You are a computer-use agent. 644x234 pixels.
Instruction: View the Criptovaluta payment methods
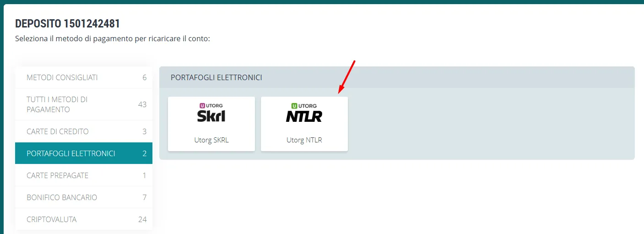pos(52,219)
